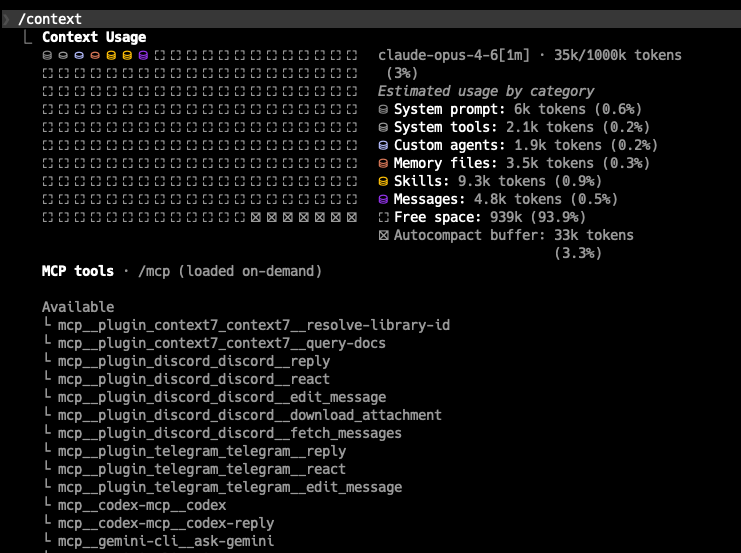
Task: Click the Context Usage heading
Action: coord(94,37)
